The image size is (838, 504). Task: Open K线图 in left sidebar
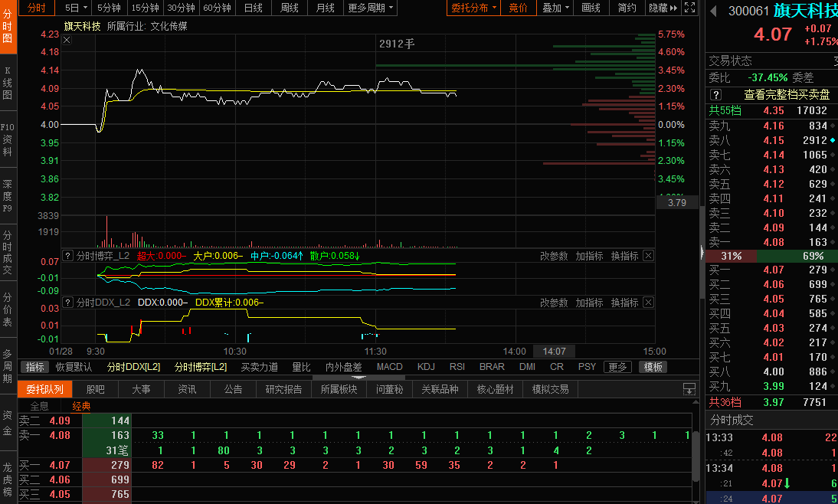click(x=8, y=83)
